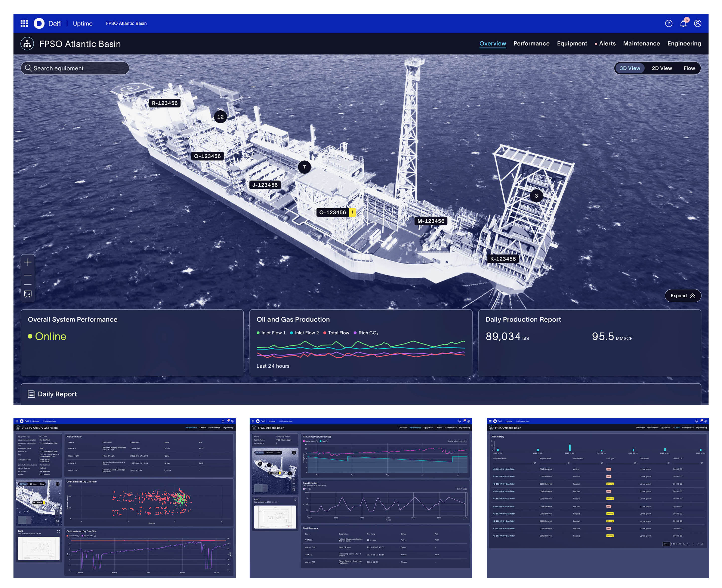Click Alert Type column filter icon in Alert History
The width and height of the screenshot is (722, 588).
[635, 463]
